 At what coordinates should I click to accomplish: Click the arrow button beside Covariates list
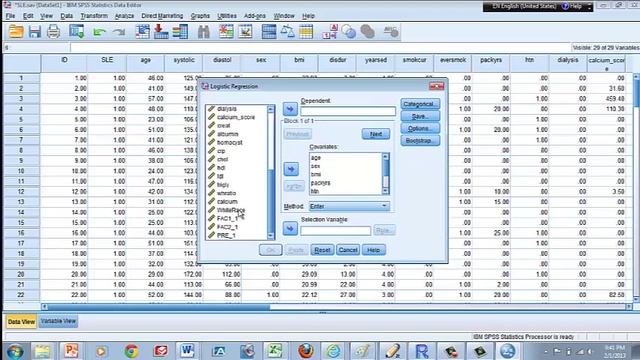(291, 169)
